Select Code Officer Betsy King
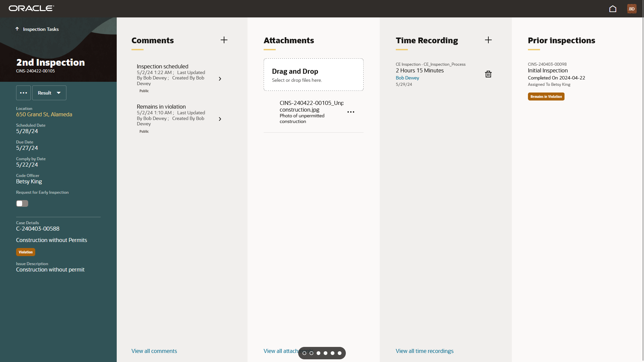The width and height of the screenshot is (644, 362). tap(29, 181)
